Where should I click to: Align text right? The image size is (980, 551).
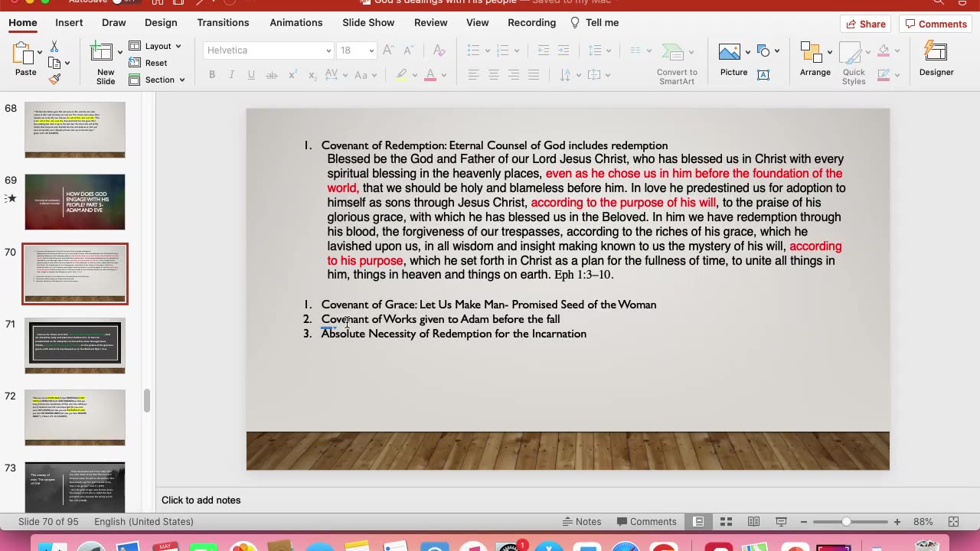pyautogui.click(x=514, y=75)
